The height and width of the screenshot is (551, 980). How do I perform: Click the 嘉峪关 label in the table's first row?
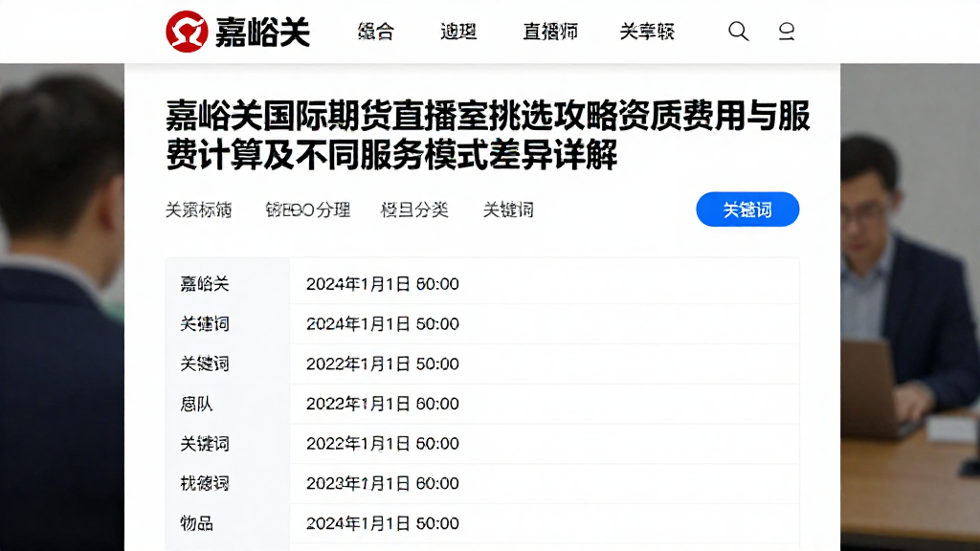click(205, 284)
